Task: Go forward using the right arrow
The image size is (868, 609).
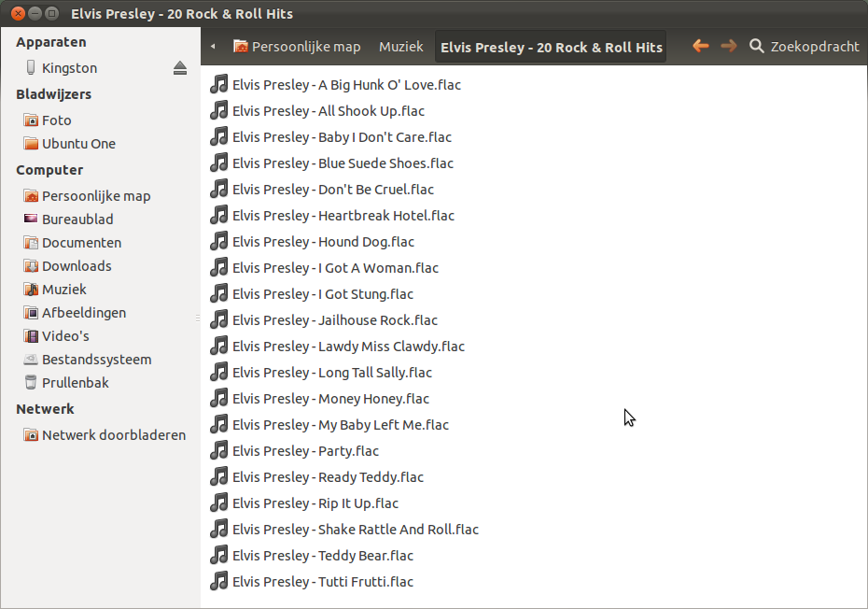Action: [728, 46]
